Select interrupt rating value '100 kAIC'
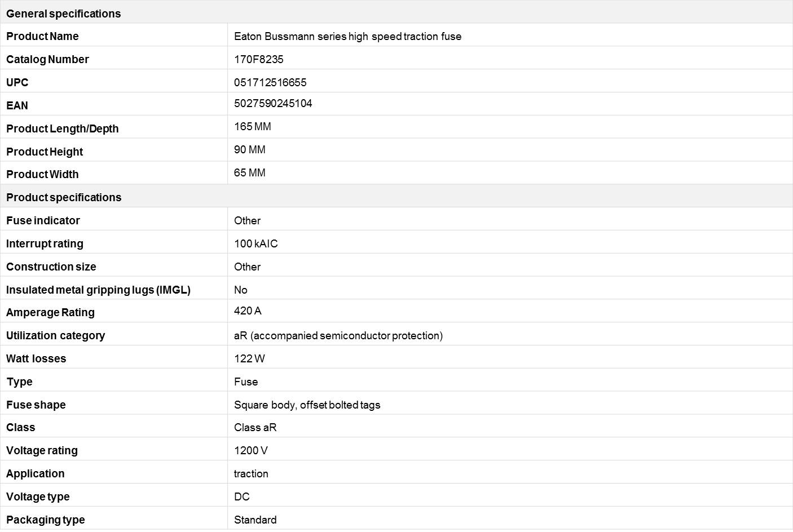 coord(255,243)
